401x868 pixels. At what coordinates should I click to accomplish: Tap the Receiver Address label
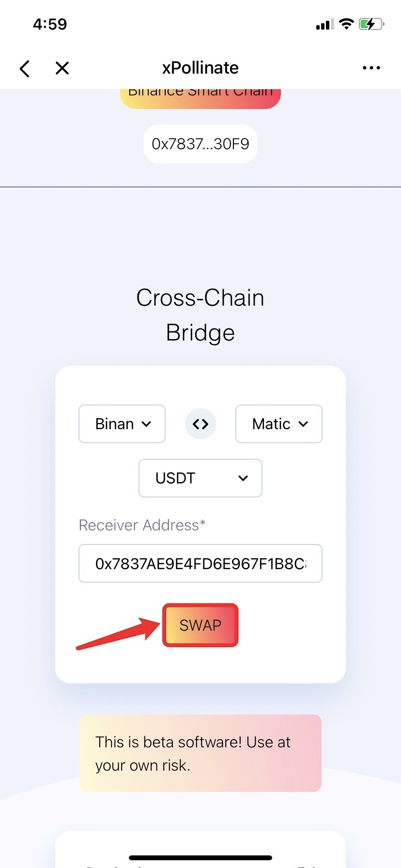(x=142, y=525)
